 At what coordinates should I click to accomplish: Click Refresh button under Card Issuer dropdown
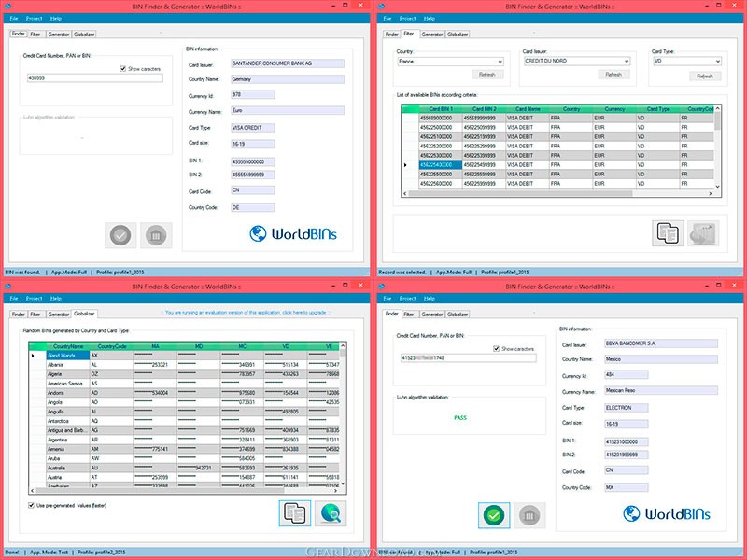(613, 75)
